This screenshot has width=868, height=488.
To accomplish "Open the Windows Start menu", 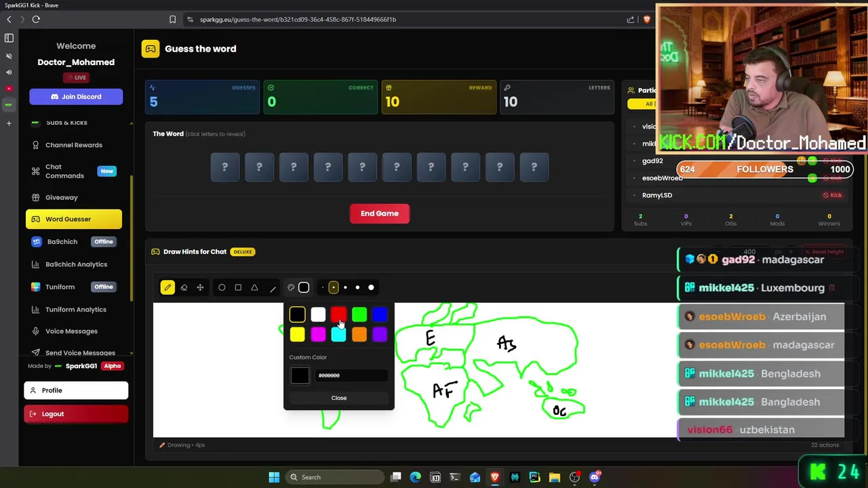I will tap(274, 477).
